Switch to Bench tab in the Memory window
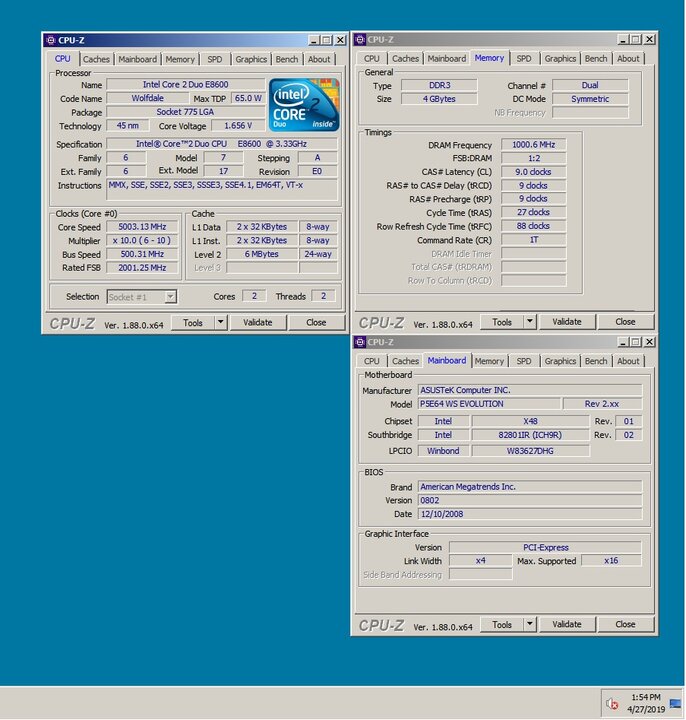Viewport: 686px width, 720px height. [x=596, y=59]
